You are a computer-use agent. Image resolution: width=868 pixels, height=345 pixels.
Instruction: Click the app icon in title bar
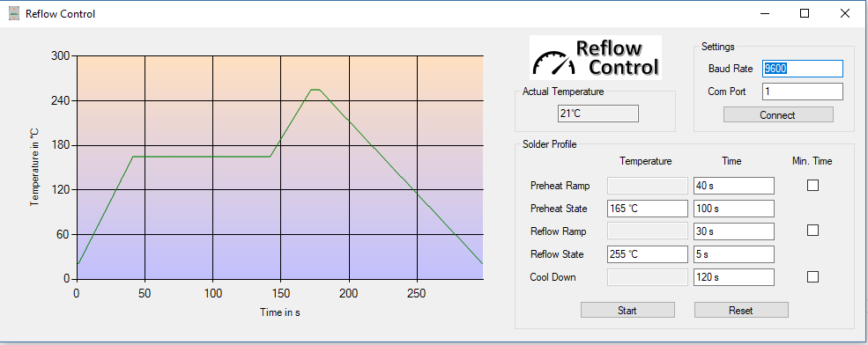tap(14, 14)
